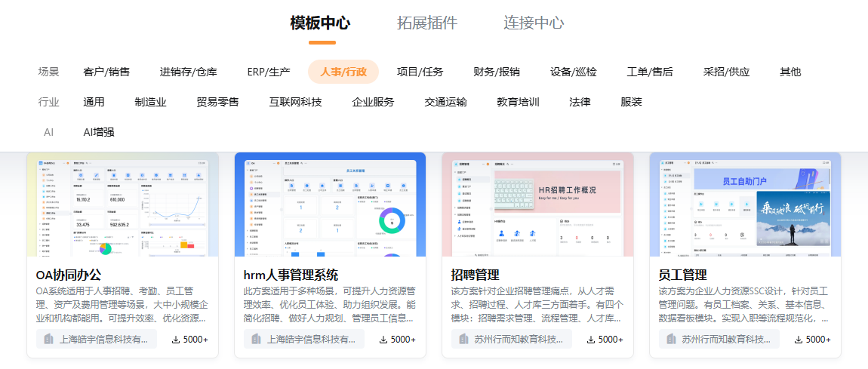Click the building icon on hrm人事管理系统 card

coord(257,339)
